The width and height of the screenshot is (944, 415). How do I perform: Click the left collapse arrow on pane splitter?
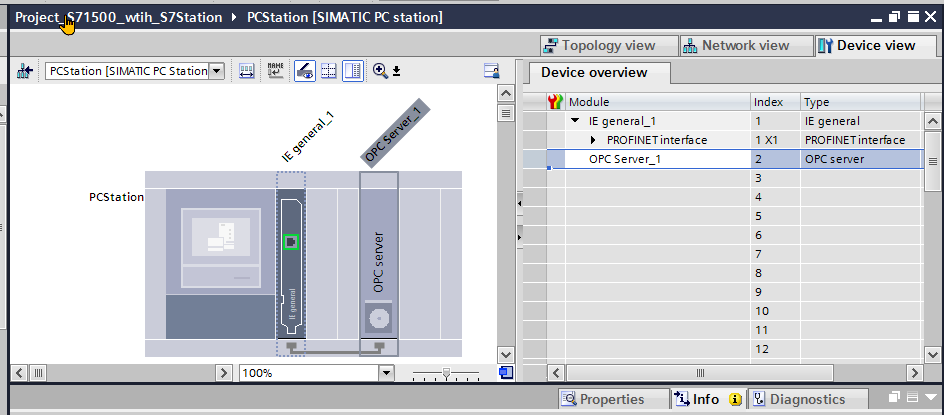[x=519, y=204]
